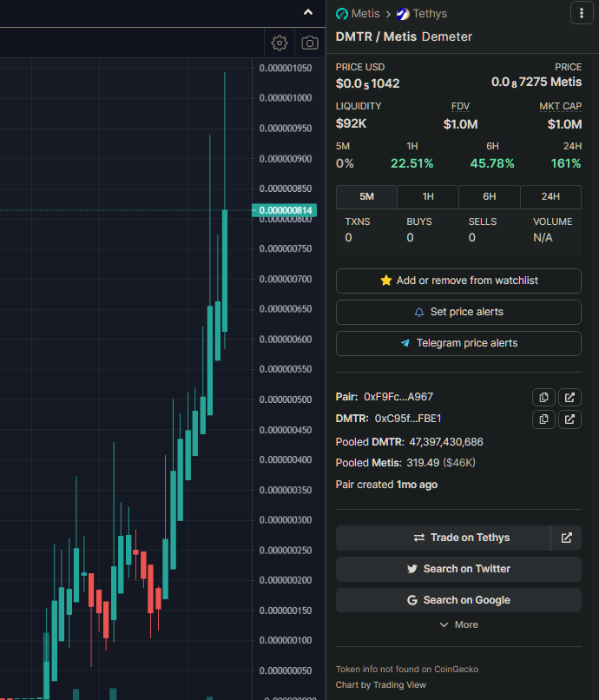Click the 1H change value 22.51%
This screenshot has width=599, height=700.
tap(412, 163)
